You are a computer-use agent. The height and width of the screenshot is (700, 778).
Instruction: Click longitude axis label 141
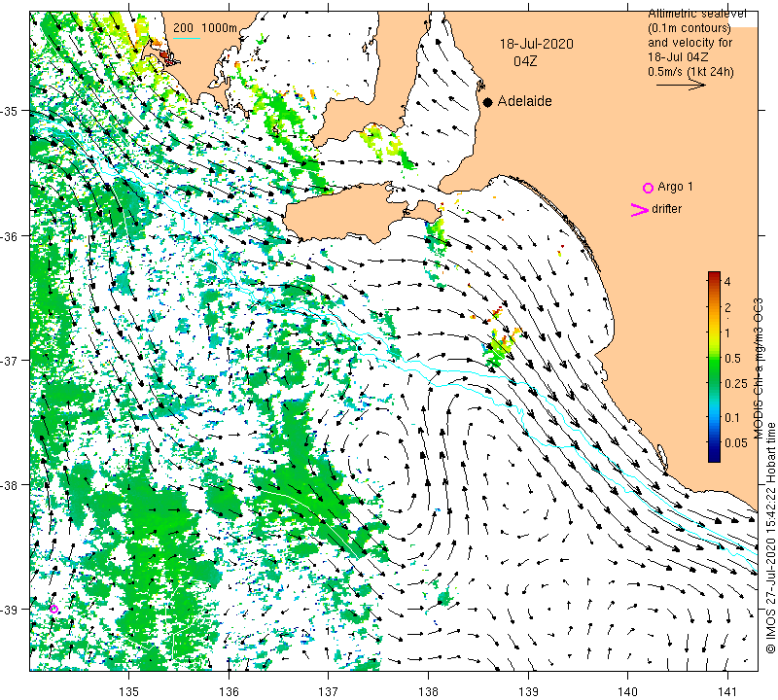(727, 690)
